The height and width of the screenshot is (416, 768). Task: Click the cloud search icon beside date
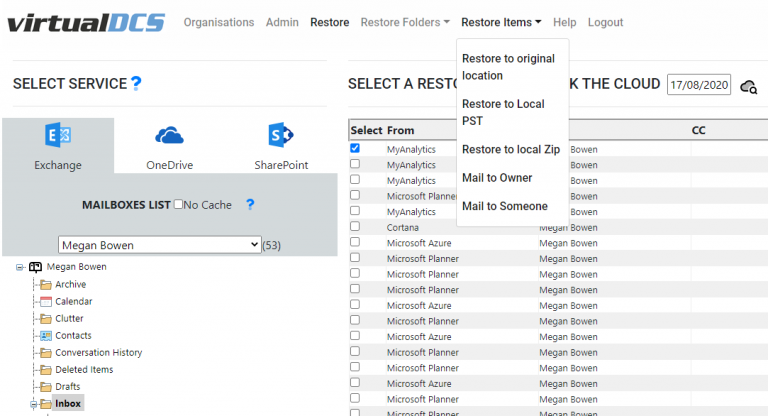748,87
